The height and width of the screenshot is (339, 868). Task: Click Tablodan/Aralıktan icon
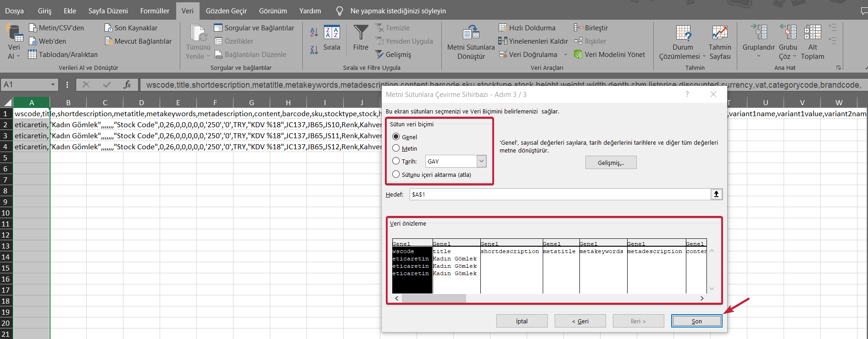[x=33, y=54]
